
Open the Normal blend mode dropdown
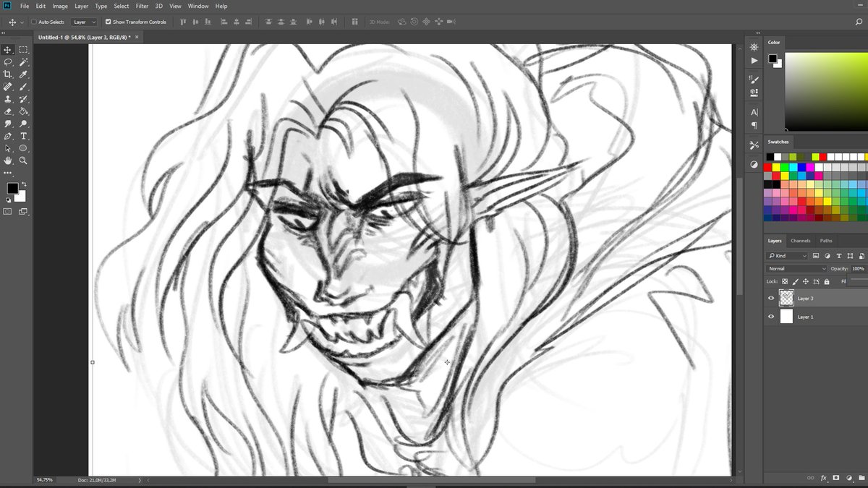coord(797,268)
